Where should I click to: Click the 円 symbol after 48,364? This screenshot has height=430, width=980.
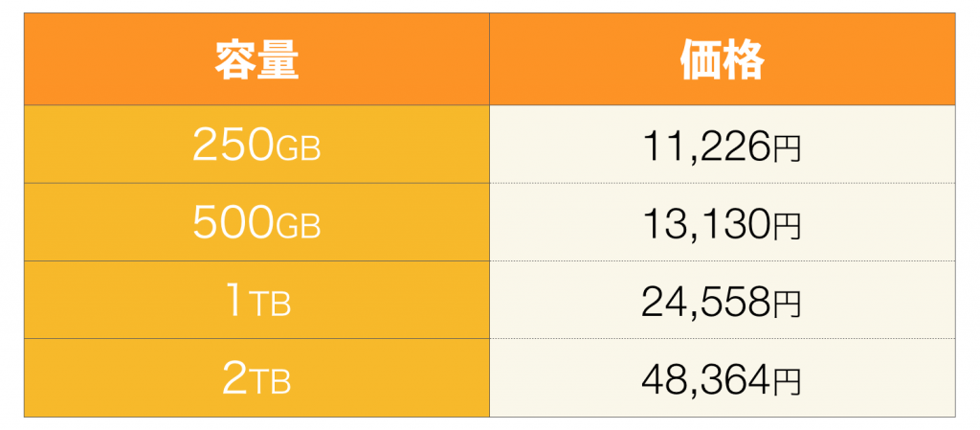[x=787, y=382]
